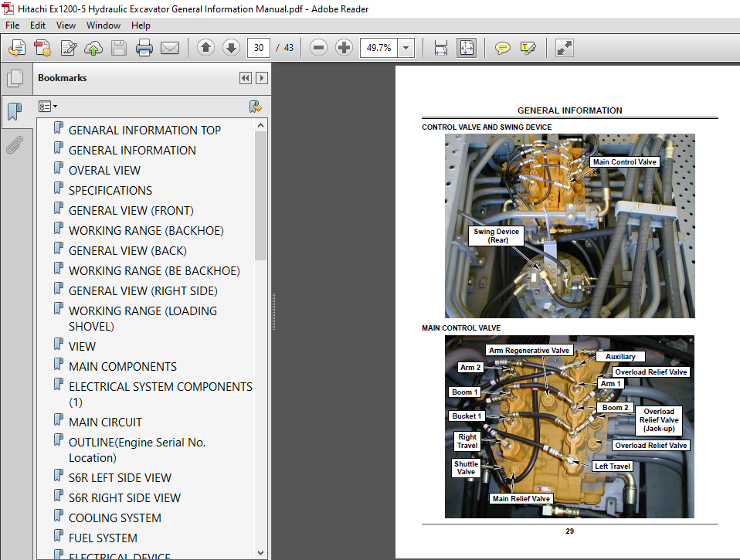Collapse the Bookmarks pane with double-arrow
Image resolution: width=740 pixels, height=560 pixels.
pos(246,78)
